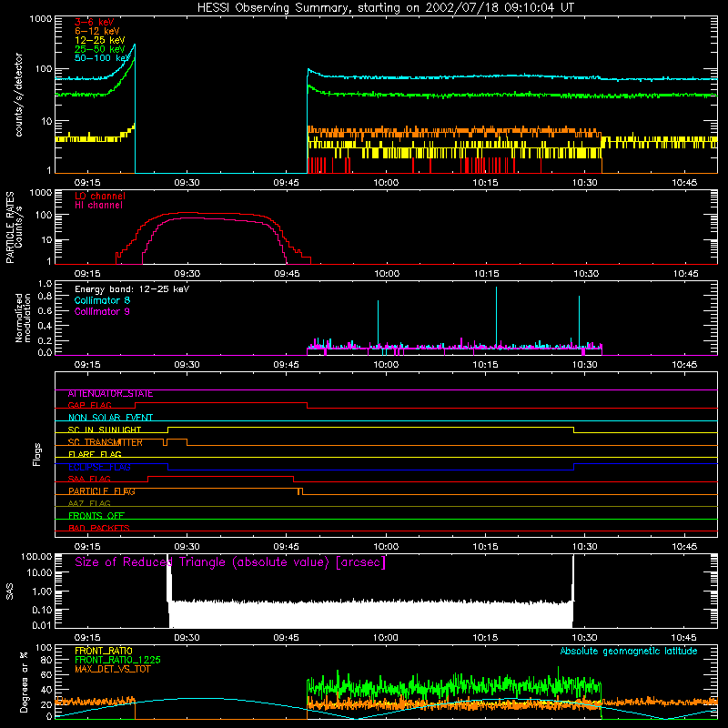Click the ECLIPSE_FLAG label
This screenshot has height=728, width=728.
(99, 467)
